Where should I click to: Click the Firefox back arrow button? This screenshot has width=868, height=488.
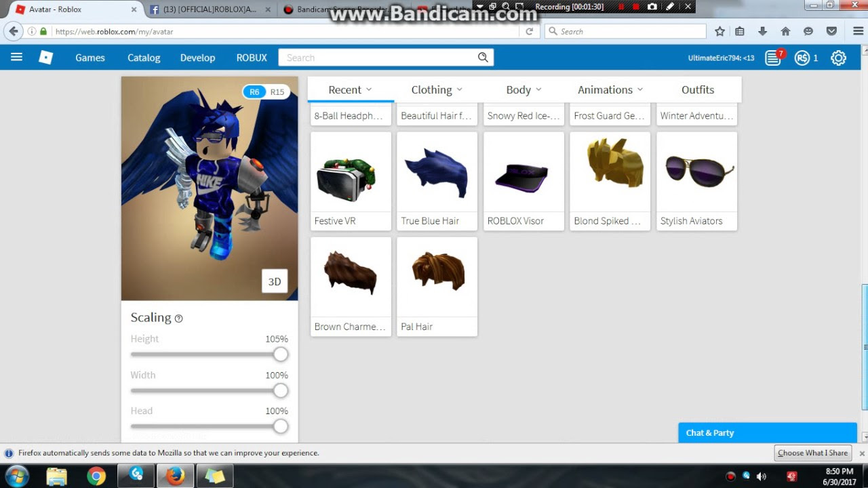coord(13,31)
